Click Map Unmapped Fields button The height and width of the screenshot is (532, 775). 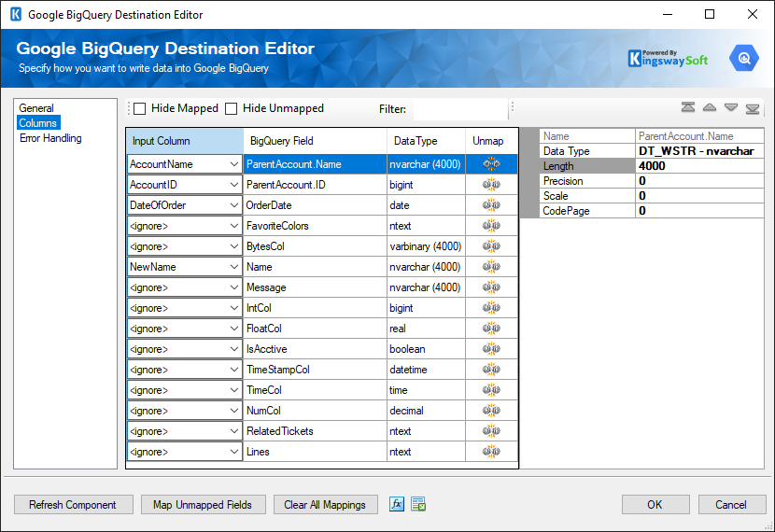[x=203, y=505]
